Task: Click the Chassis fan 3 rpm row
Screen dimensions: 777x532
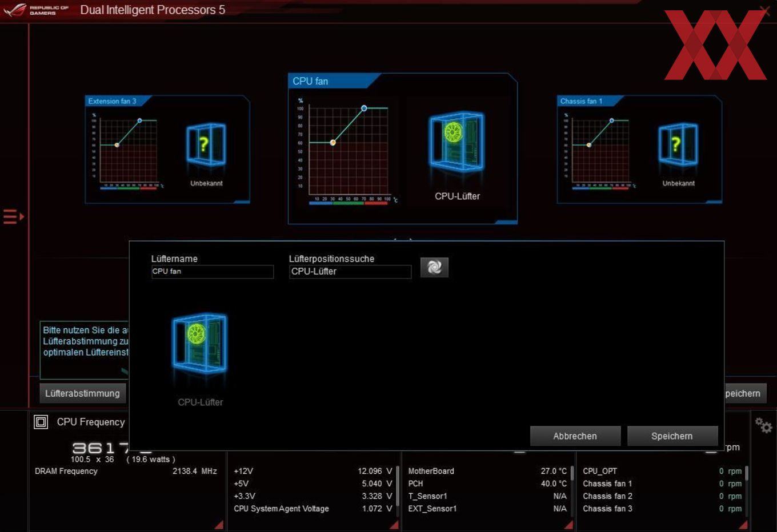Action: pos(662,509)
